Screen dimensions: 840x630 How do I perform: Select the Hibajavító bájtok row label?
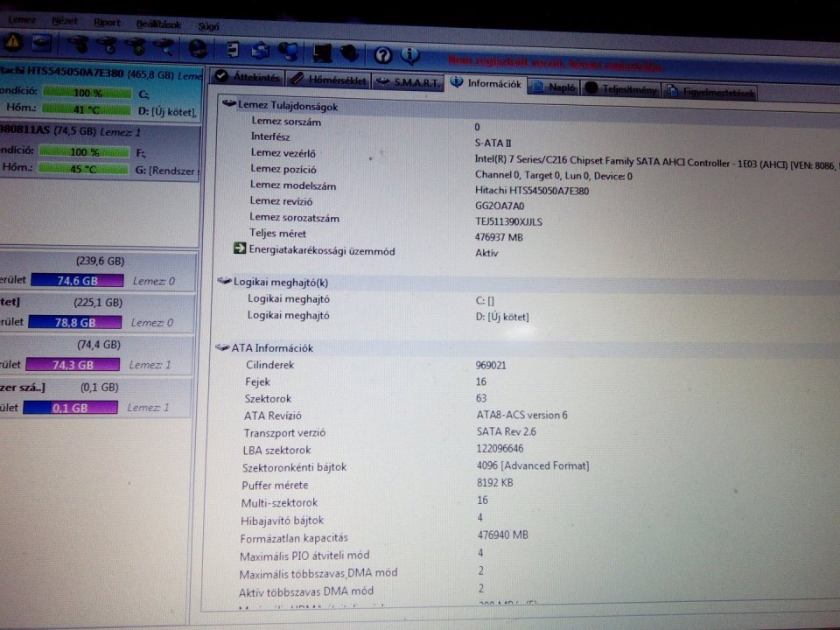point(282,520)
